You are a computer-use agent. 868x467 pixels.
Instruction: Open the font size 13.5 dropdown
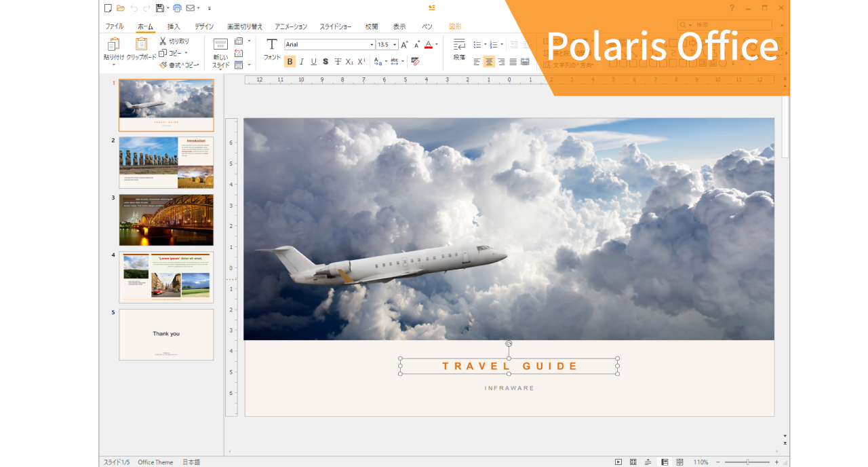(395, 45)
